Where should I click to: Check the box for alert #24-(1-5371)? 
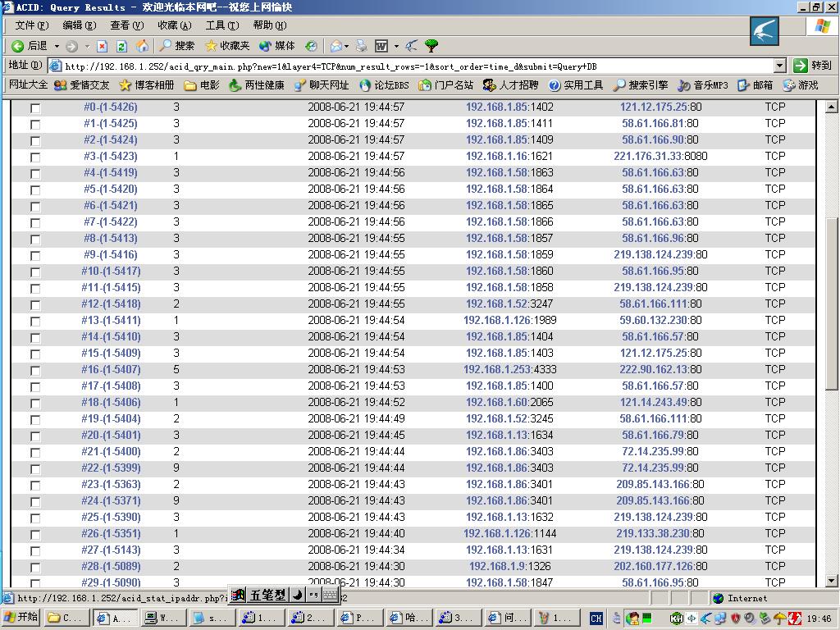pos(35,502)
